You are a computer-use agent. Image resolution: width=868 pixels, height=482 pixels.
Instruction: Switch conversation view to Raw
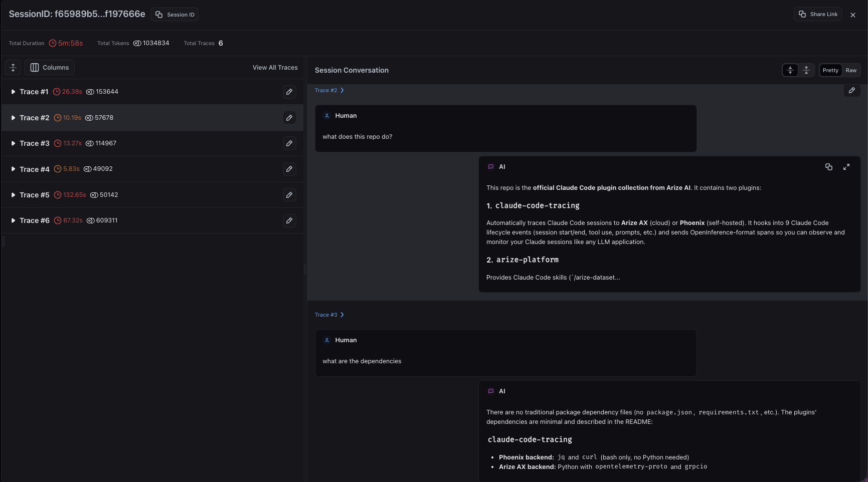[x=851, y=71]
